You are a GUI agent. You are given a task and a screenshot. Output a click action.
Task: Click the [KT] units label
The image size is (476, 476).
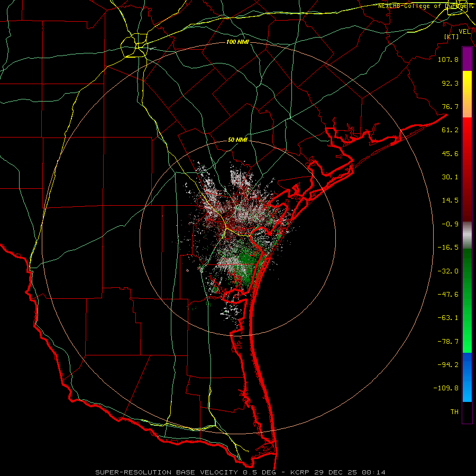click(452, 36)
